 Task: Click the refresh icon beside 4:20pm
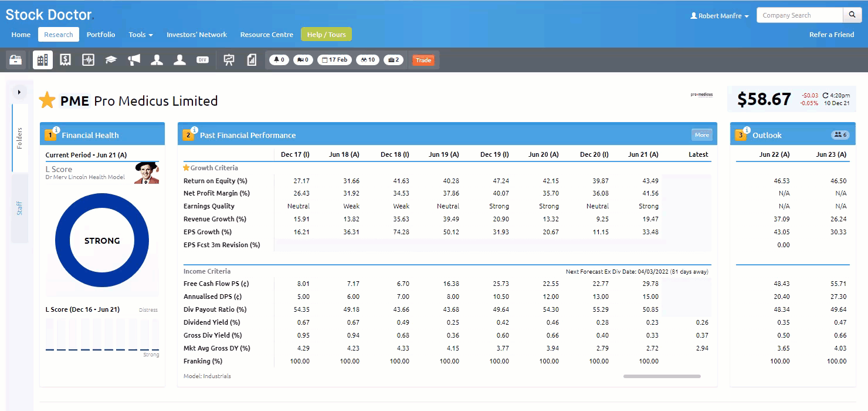coord(826,95)
